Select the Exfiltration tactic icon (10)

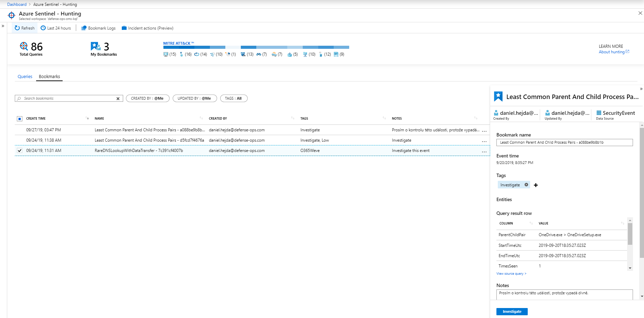point(305,54)
